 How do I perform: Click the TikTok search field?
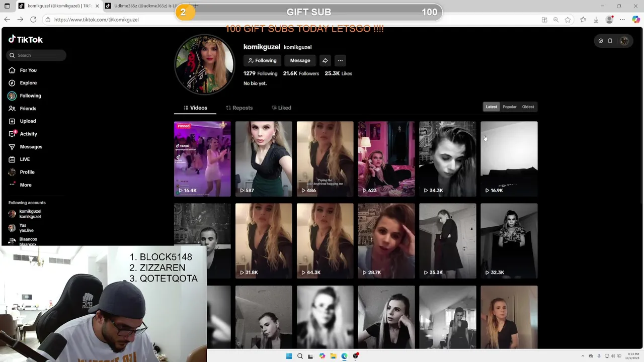tap(36, 55)
